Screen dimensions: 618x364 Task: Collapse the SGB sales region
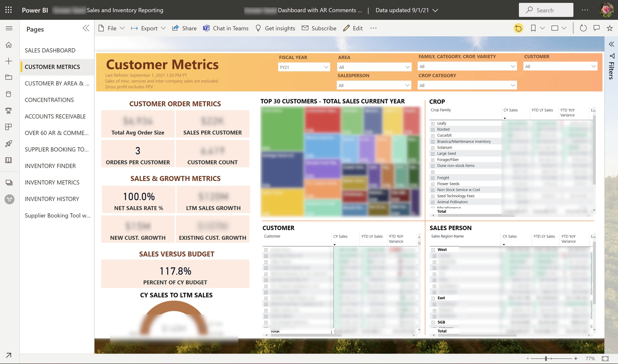pos(433,323)
